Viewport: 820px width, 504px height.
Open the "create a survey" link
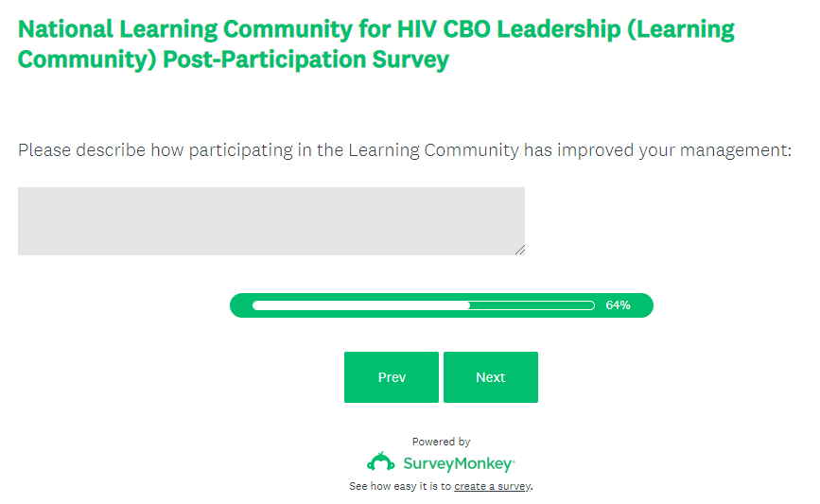click(492, 486)
